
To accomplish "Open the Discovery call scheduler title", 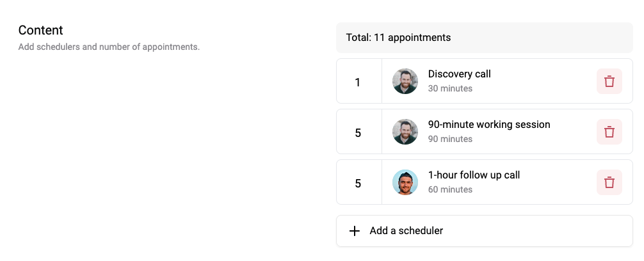I will (x=459, y=74).
